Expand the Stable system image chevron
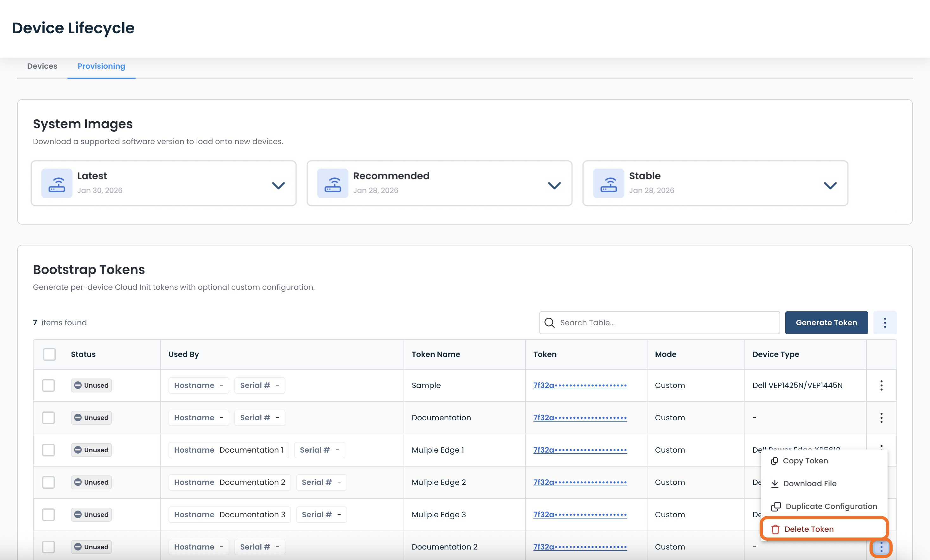Viewport: 930px width, 560px height. pyautogui.click(x=830, y=185)
